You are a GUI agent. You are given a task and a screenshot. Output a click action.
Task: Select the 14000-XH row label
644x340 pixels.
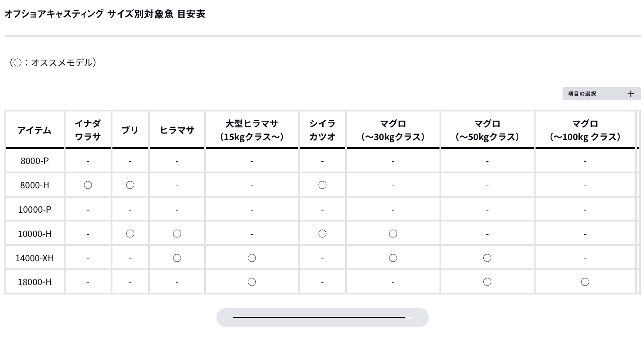(x=35, y=258)
